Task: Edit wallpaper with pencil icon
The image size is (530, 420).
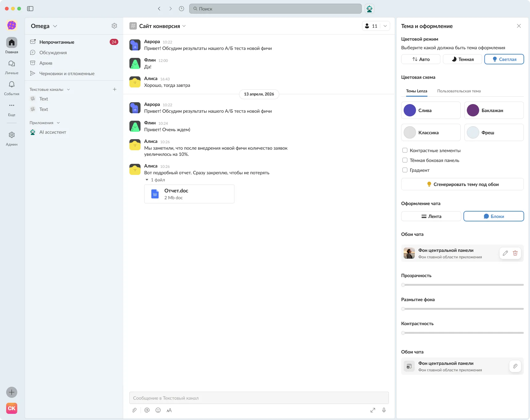Action: 505,253
